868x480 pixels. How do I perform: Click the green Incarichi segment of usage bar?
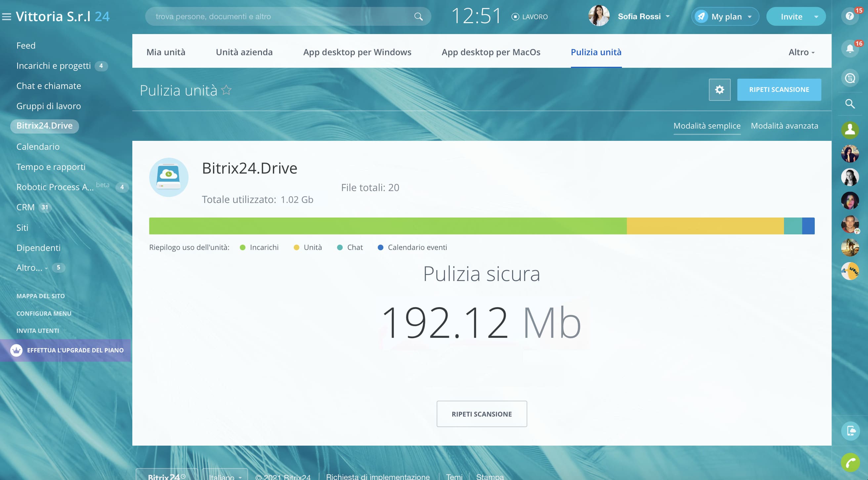[x=388, y=226]
